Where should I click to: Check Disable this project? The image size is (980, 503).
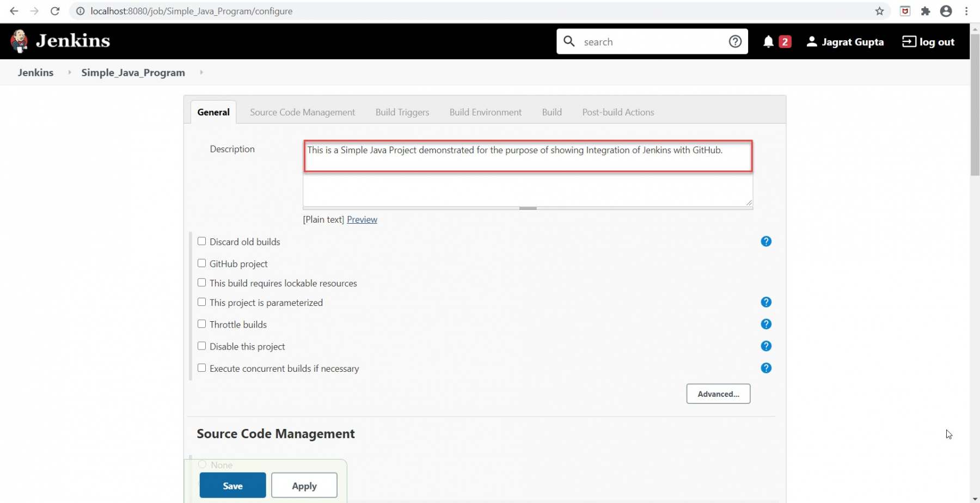pos(201,346)
